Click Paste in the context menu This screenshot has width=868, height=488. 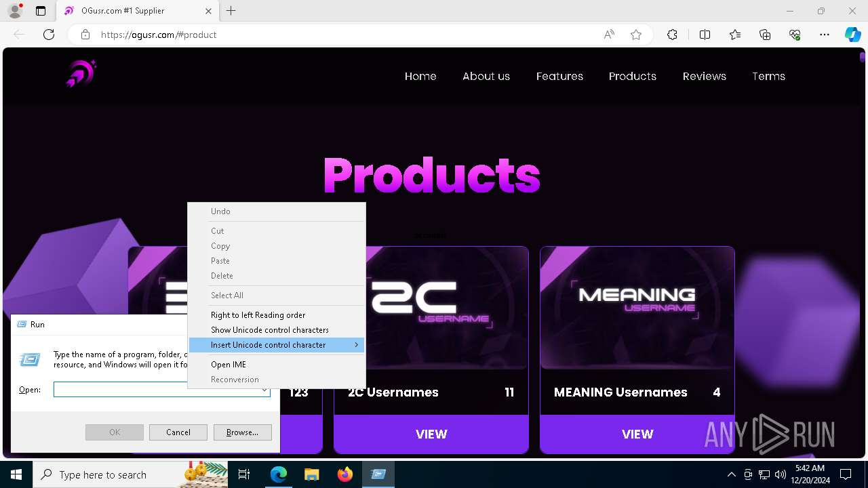[x=277, y=261]
